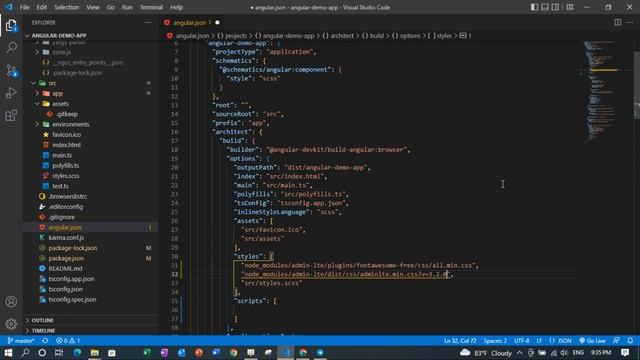Open polyfills.ts file
The height and width of the screenshot is (360, 640).
pos(65,165)
